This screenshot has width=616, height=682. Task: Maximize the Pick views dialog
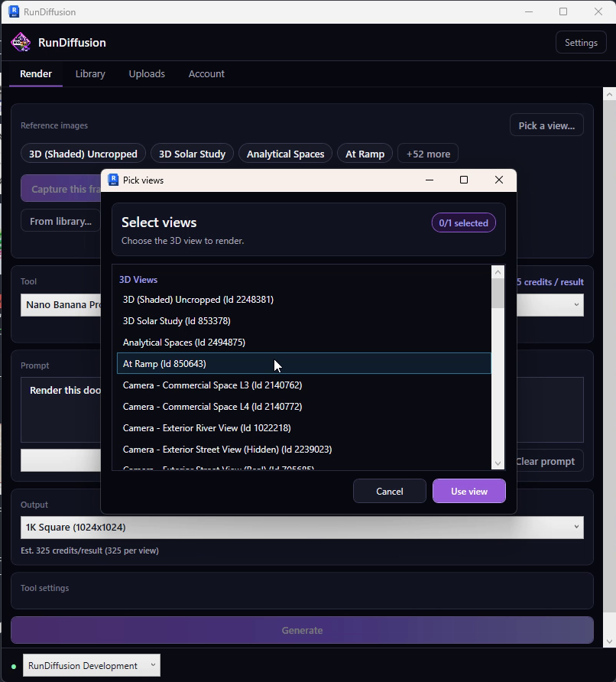464,180
